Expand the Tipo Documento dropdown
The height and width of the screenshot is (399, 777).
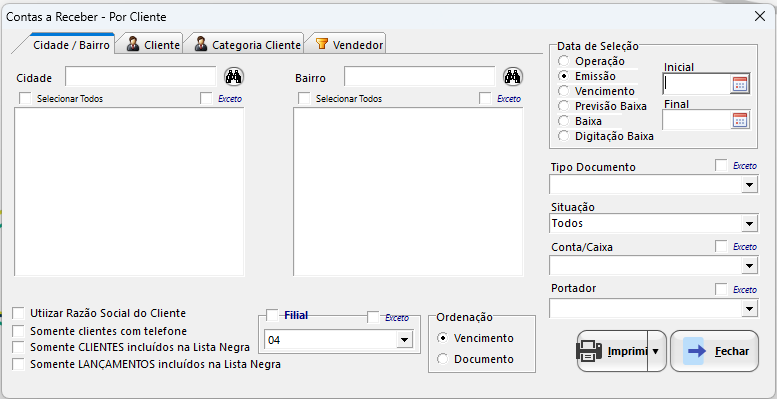click(x=749, y=185)
